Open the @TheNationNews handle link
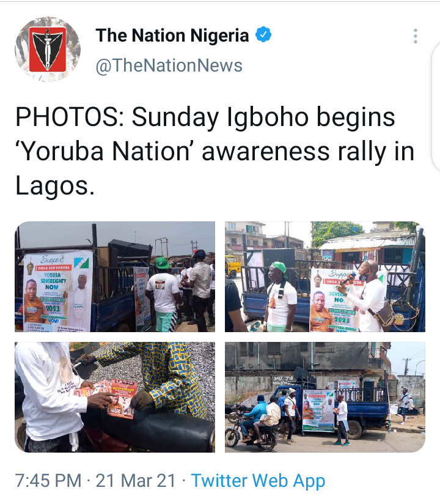 point(169,65)
